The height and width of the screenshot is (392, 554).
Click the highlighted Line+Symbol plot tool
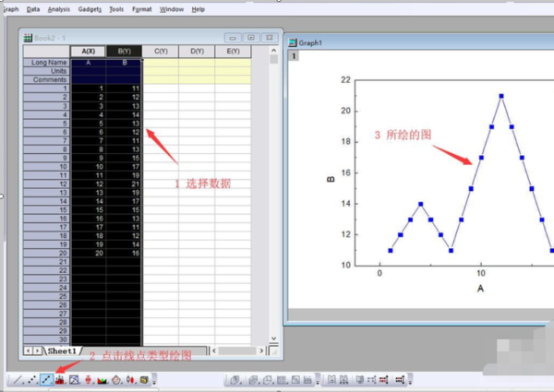point(46,380)
